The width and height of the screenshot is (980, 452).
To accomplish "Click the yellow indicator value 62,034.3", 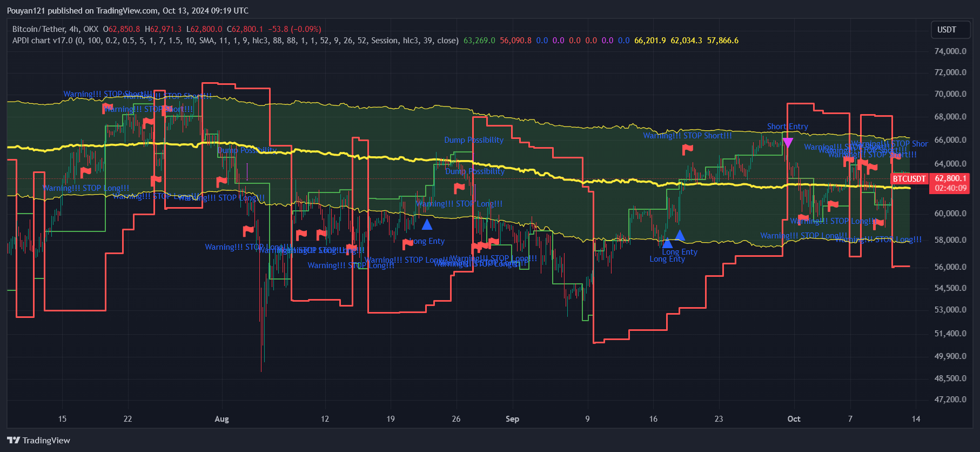I will [x=686, y=41].
